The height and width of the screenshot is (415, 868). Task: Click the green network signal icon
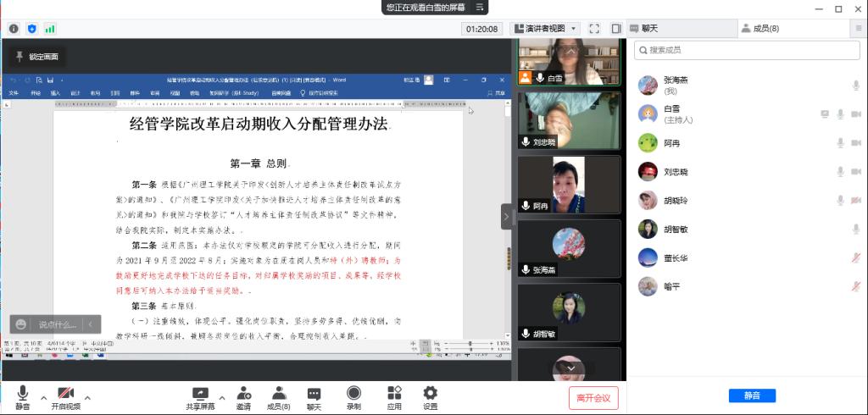click(x=50, y=29)
